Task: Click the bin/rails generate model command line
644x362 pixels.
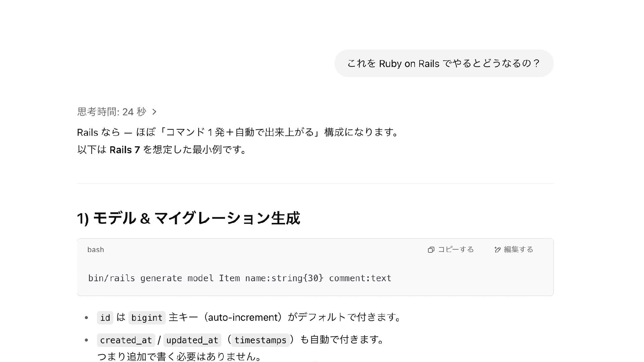Action: (239, 278)
